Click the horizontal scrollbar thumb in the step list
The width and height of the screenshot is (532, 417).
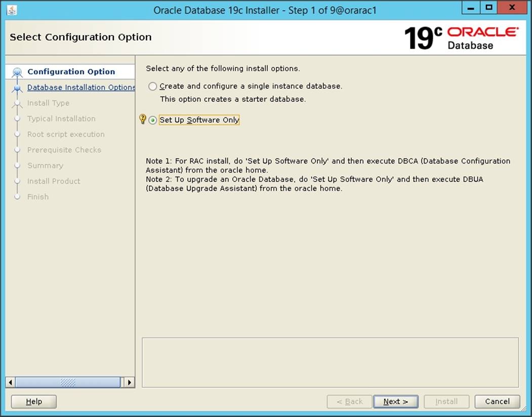point(68,383)
